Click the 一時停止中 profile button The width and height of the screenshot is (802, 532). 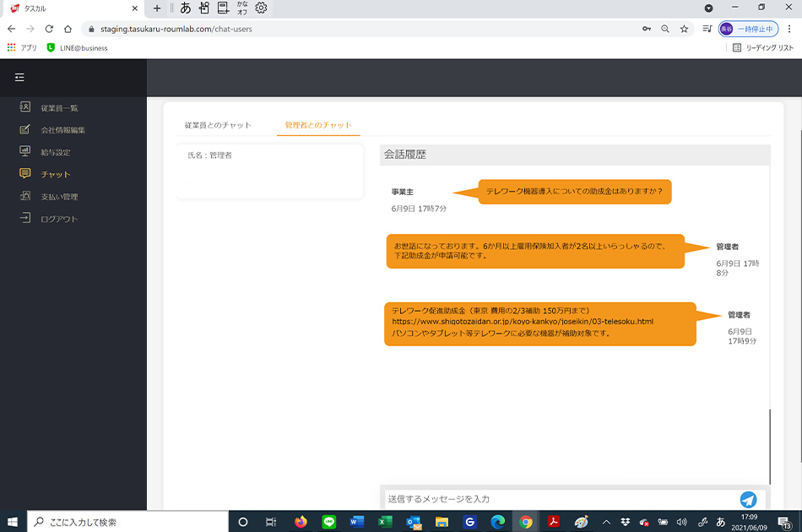point(748,29)
